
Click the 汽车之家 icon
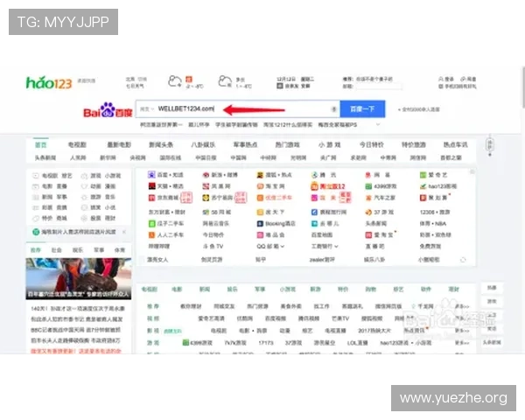pos(368,198)
